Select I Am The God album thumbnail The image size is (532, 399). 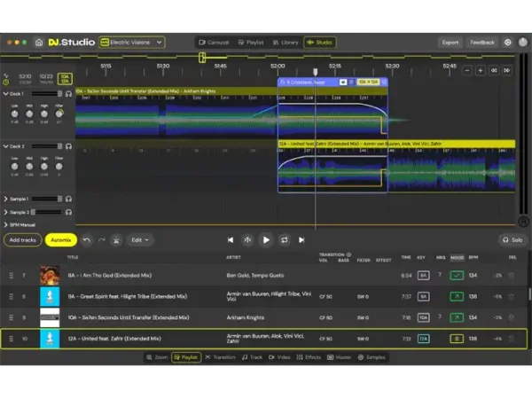point(50,276)
